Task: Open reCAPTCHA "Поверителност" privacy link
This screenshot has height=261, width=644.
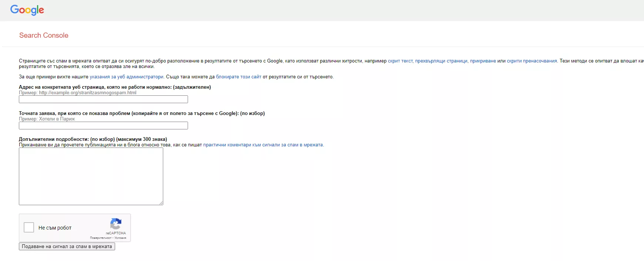Action: pos(101,238)
